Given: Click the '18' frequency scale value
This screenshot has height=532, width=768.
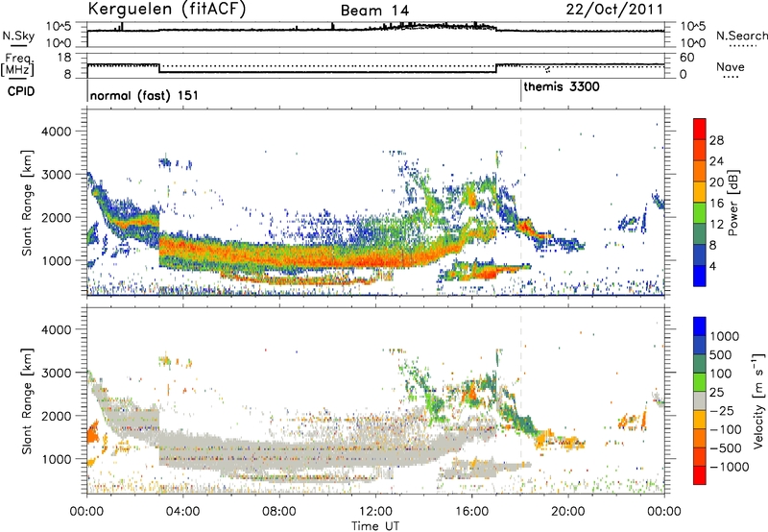Looking at the screenshot, I should point(64,58).
